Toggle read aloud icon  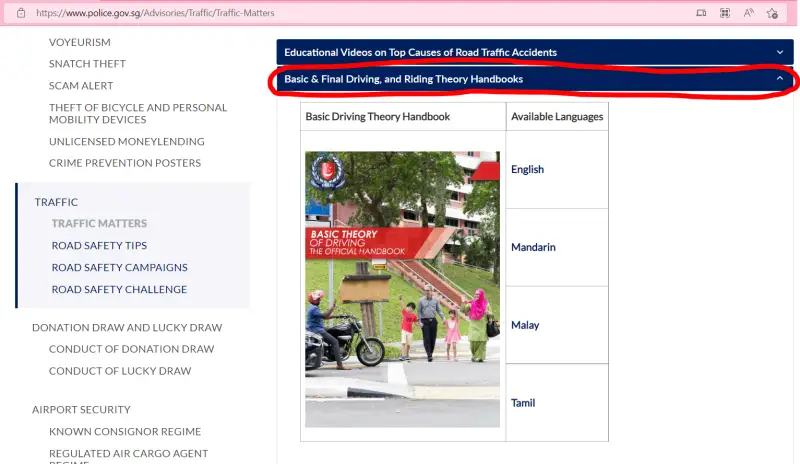pyautogui.click(x=748, y=13)
